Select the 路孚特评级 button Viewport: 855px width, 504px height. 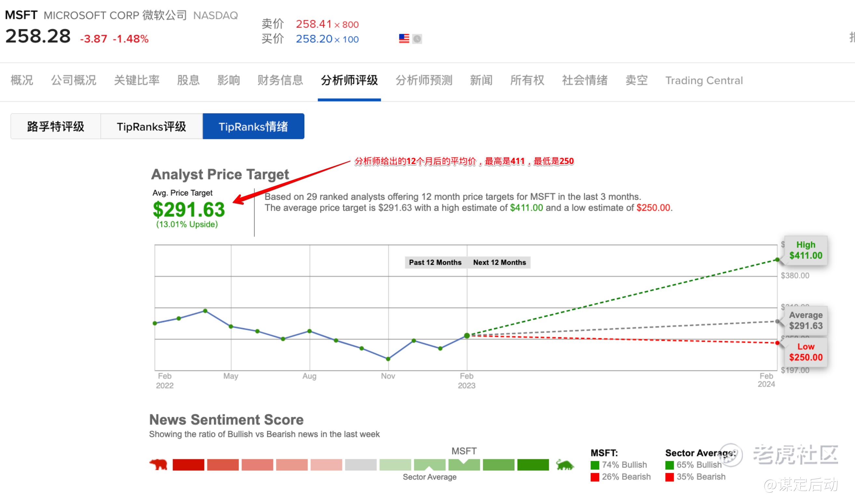56,126
